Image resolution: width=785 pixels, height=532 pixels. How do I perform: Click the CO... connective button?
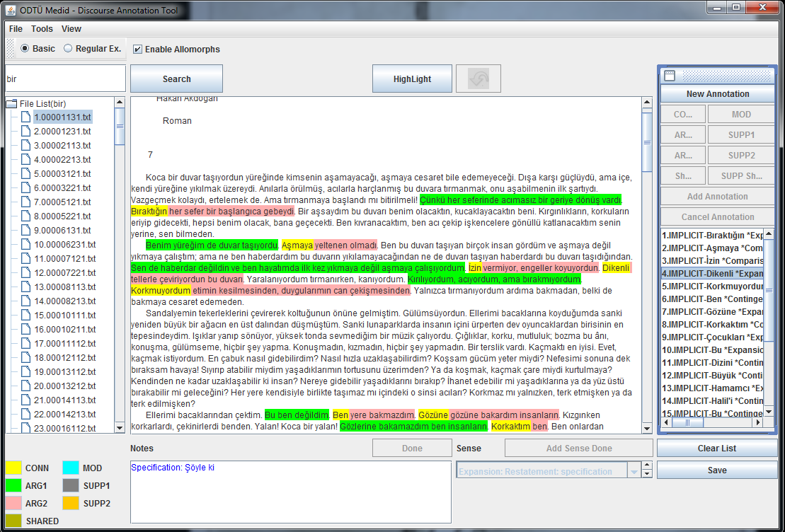pos(683,114)
